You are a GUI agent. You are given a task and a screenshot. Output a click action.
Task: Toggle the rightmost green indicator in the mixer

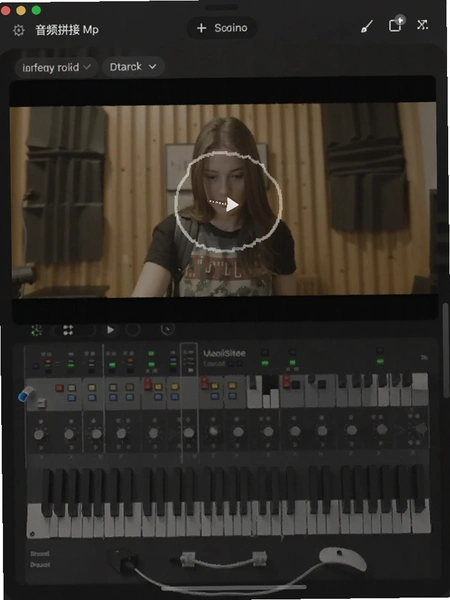coord(380,361)
